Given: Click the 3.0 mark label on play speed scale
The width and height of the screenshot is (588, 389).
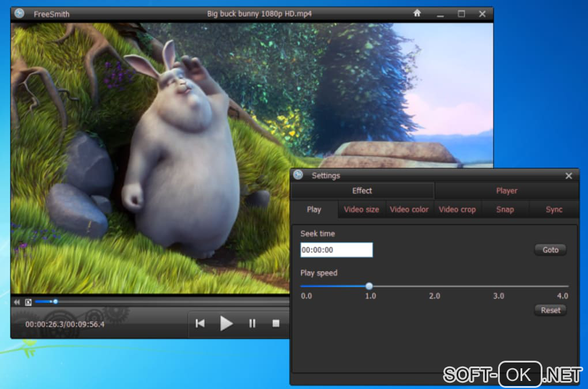Looking at the screenshot, I should tap(499, 296).
